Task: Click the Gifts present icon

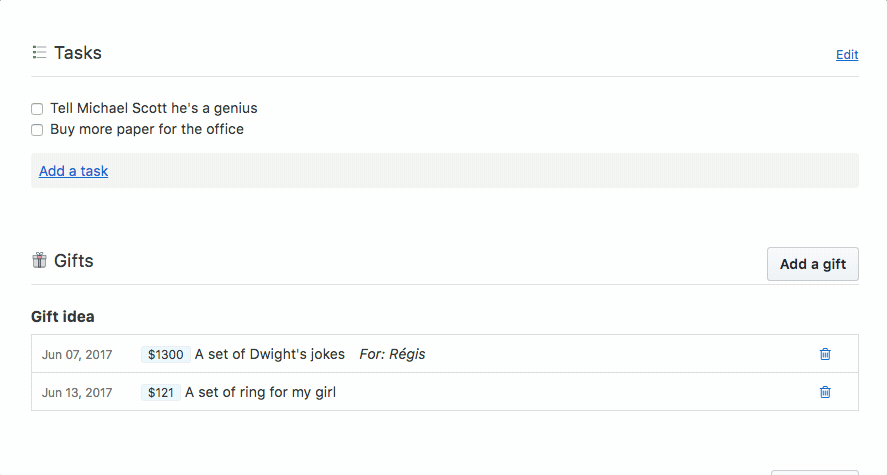Action: click(x=39, y=260)
